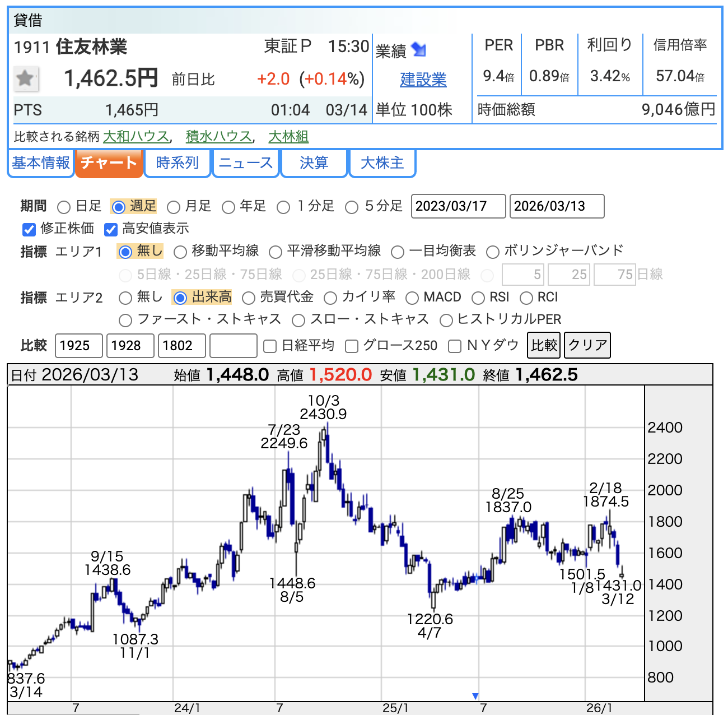Switch to the 基本情報 tab

(41, 163)
